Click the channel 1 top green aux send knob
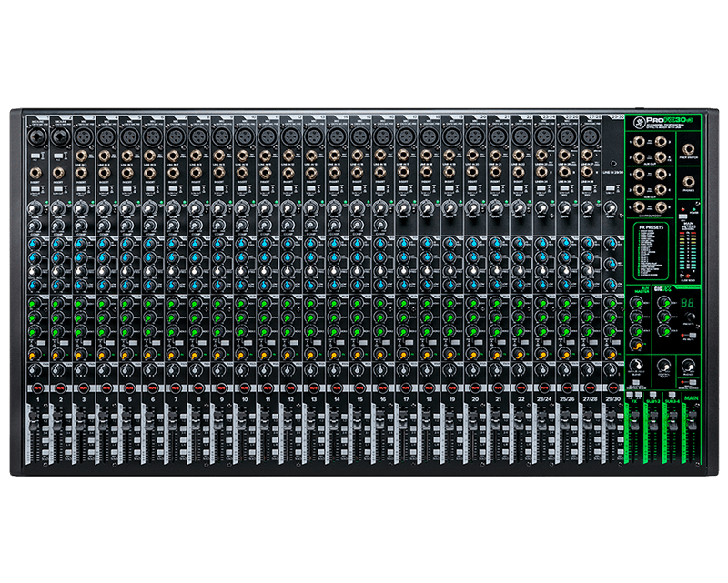 click(35, 304)
